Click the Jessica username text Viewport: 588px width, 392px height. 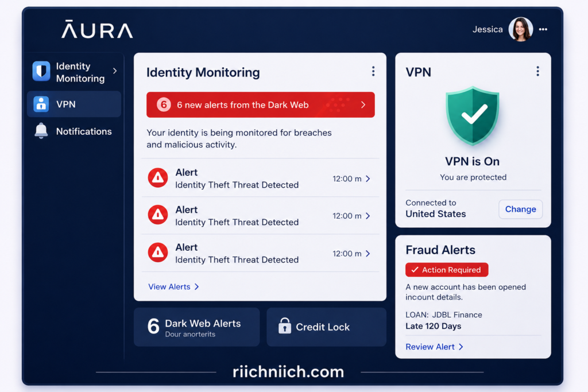pos(488,29)
